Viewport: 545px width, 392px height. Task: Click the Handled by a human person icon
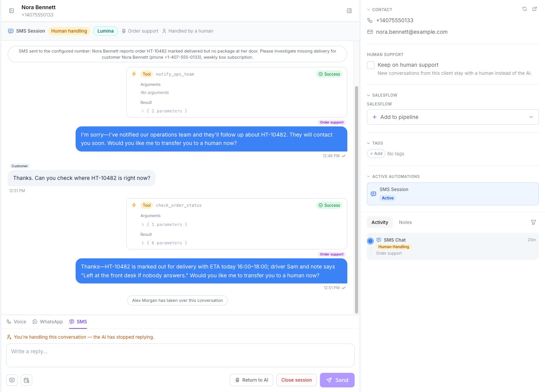(x=164, y=31)
